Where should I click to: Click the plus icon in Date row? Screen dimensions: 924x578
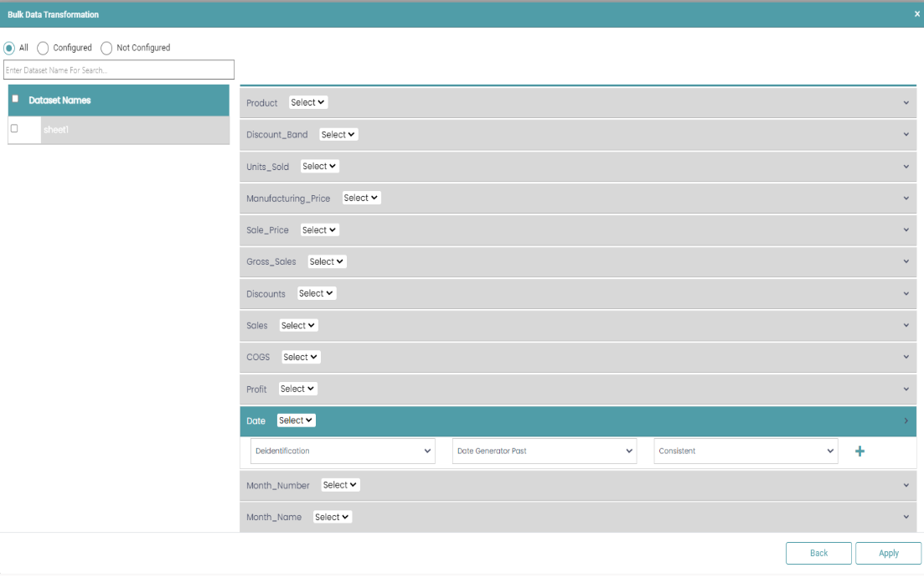859,452
